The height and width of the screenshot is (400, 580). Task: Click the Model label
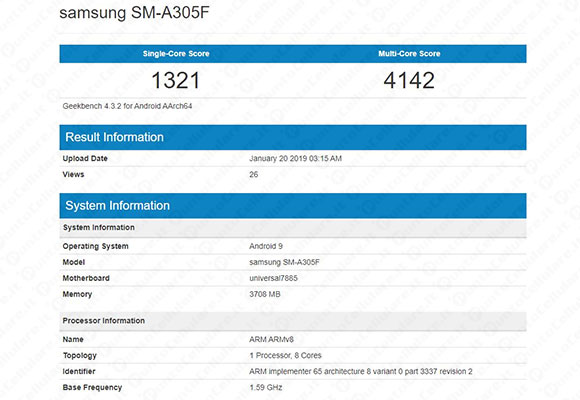[x=74, y=262]
